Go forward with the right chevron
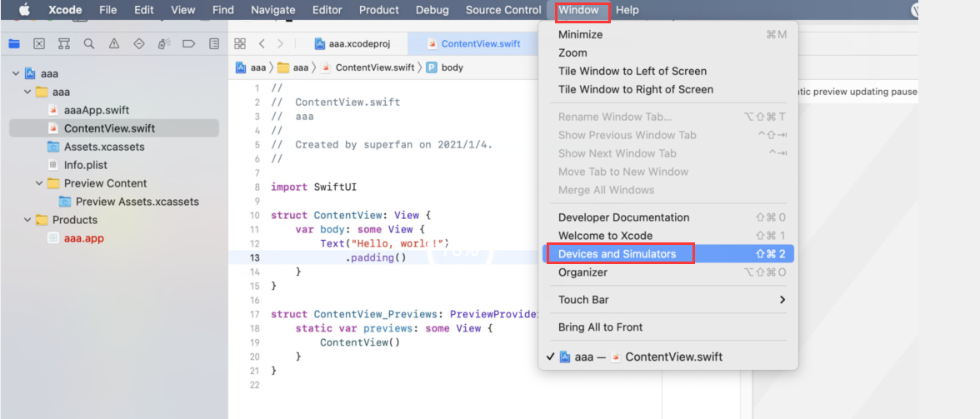Image resolution: width=980 pixels, height=419 pixels. tap(280, 43)
